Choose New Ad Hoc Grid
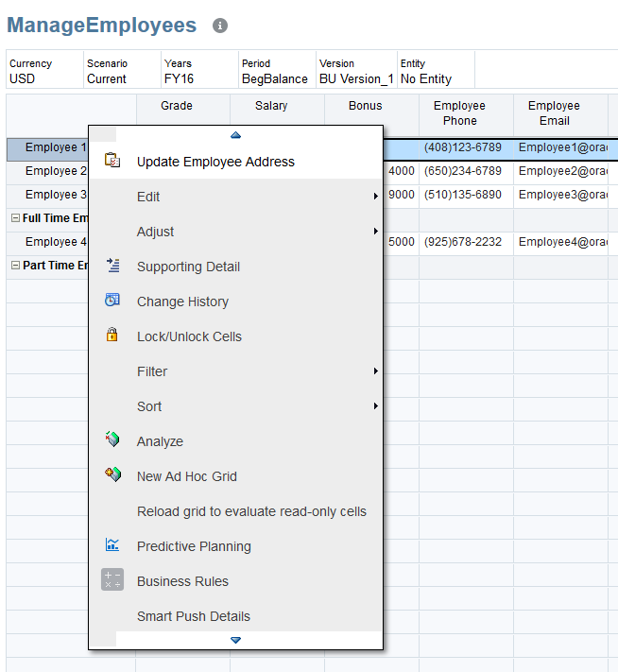The width and height of the screenshot is (618, 672). click(x=235, y=476)
